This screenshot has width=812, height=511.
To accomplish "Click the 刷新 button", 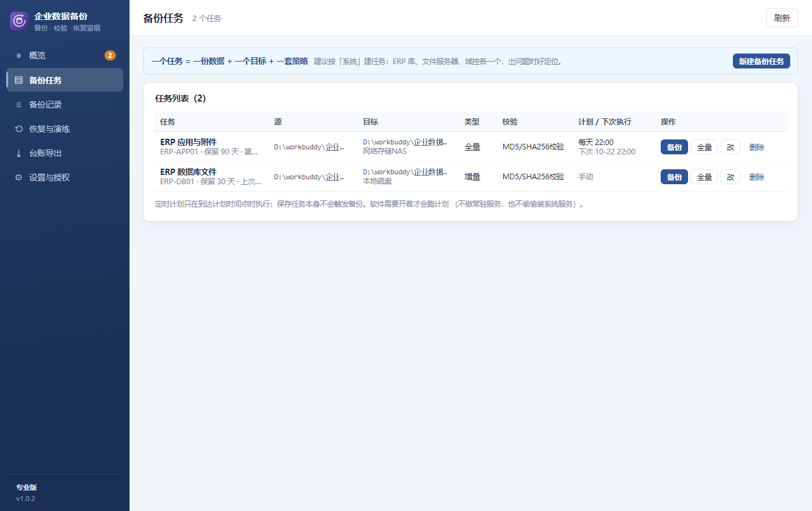I will pyautogui.click(x=782, y=18).
